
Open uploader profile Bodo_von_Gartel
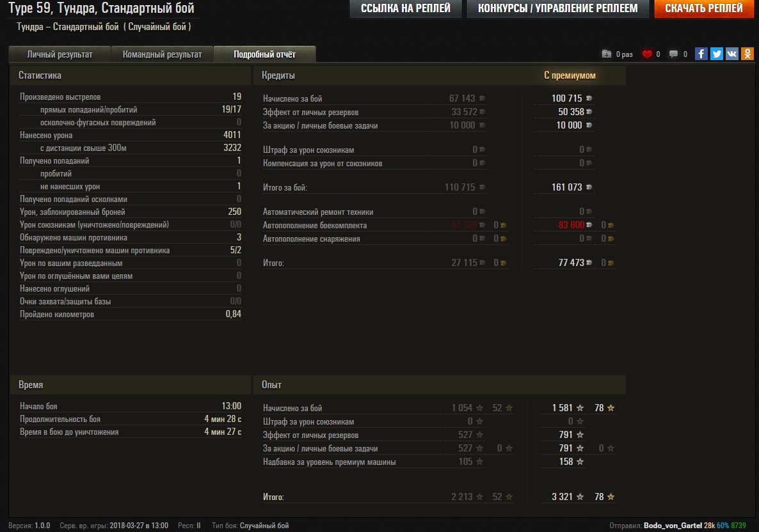[x=673, y=525]
